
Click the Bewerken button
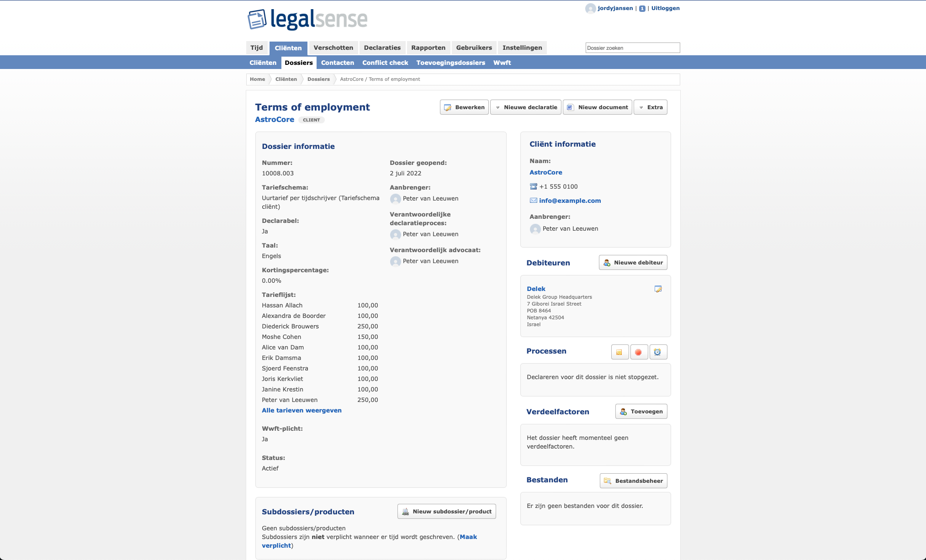click(x=464, y=107)
